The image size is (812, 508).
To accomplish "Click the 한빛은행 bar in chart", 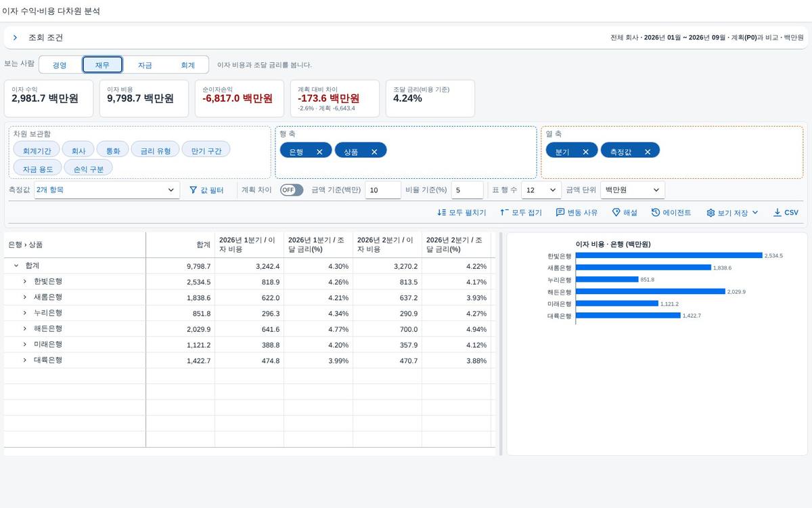I will (669, 255).
